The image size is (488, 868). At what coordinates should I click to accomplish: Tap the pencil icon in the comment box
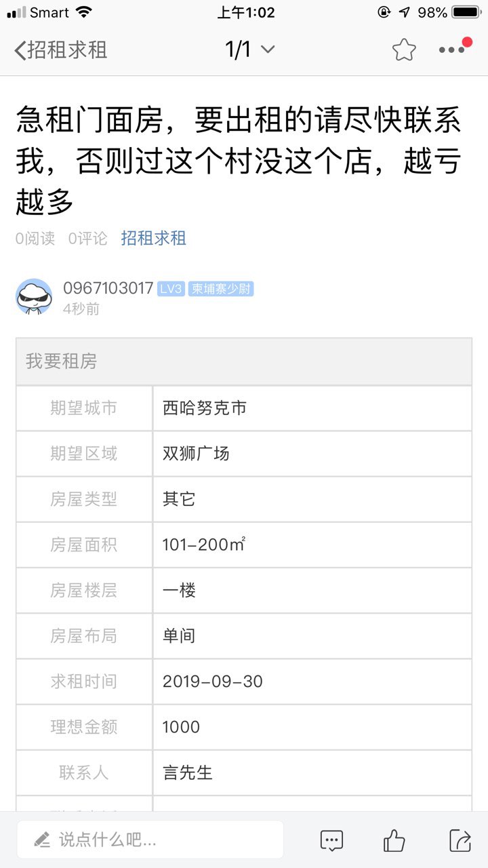[42, 840]
